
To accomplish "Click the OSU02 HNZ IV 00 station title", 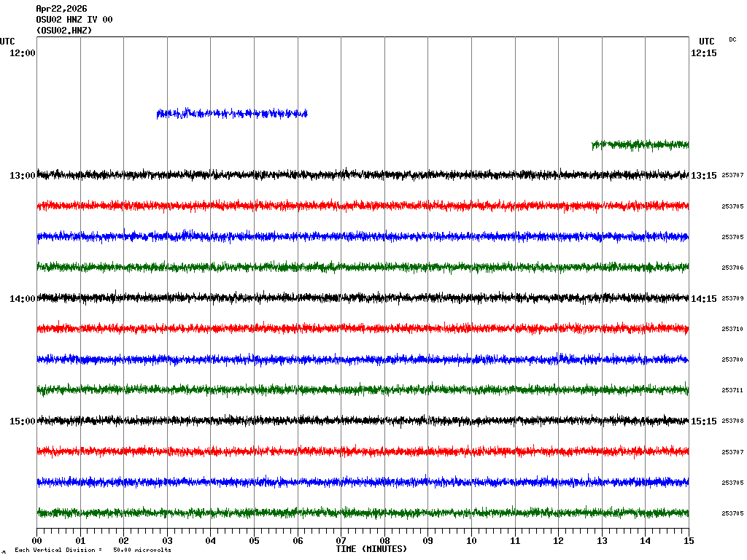I will (74, 20).
